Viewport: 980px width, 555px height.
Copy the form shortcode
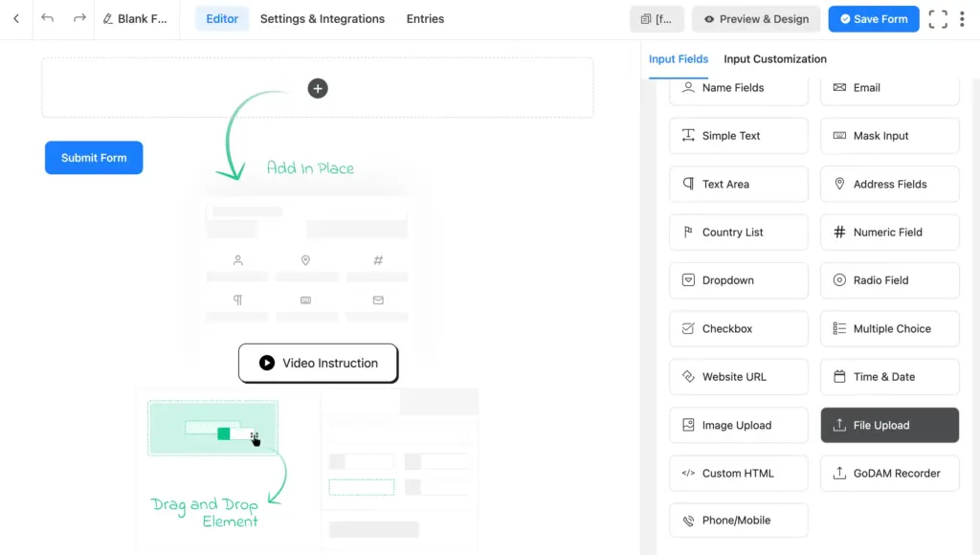[657, 18]
